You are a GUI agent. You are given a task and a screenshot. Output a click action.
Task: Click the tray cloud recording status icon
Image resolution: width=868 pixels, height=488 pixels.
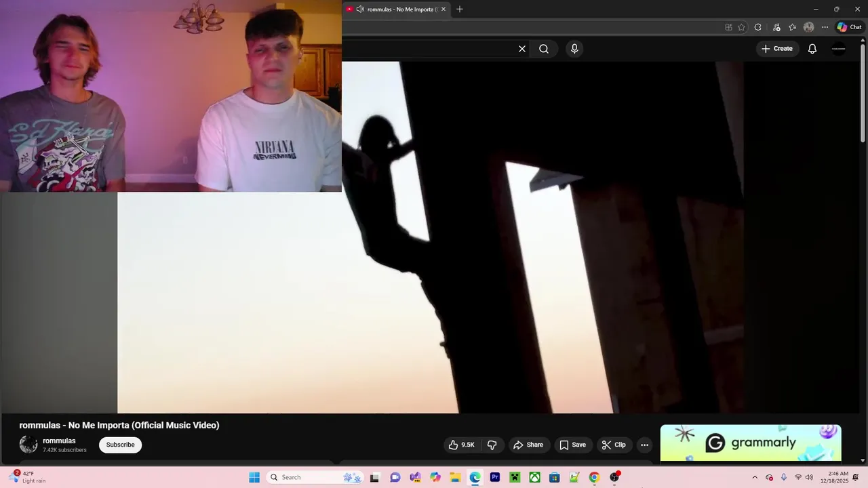tap(769, 477)
